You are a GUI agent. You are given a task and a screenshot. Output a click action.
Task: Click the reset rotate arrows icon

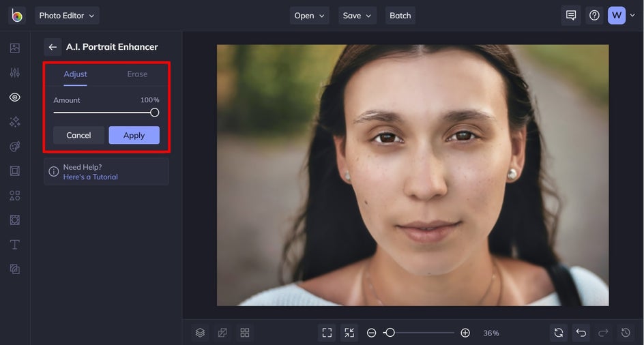[x=559, y=333]
